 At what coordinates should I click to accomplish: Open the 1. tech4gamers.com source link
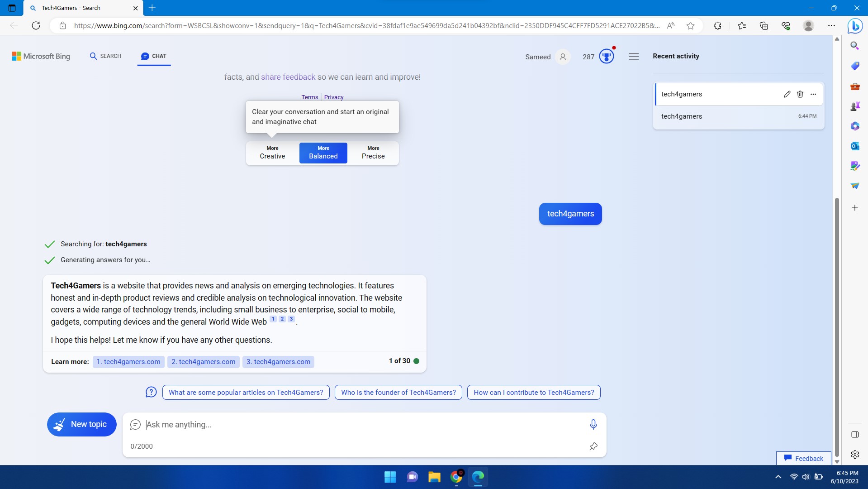pos(128,362)
